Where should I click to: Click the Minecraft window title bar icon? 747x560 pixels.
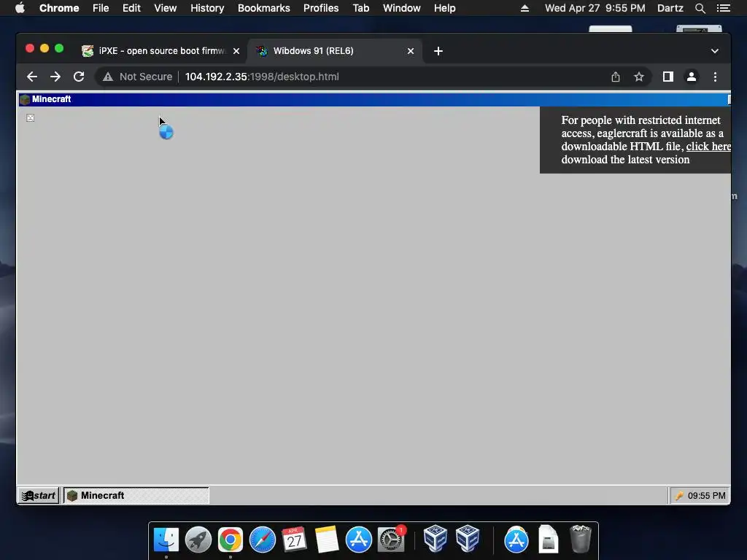tap(25, 99)
